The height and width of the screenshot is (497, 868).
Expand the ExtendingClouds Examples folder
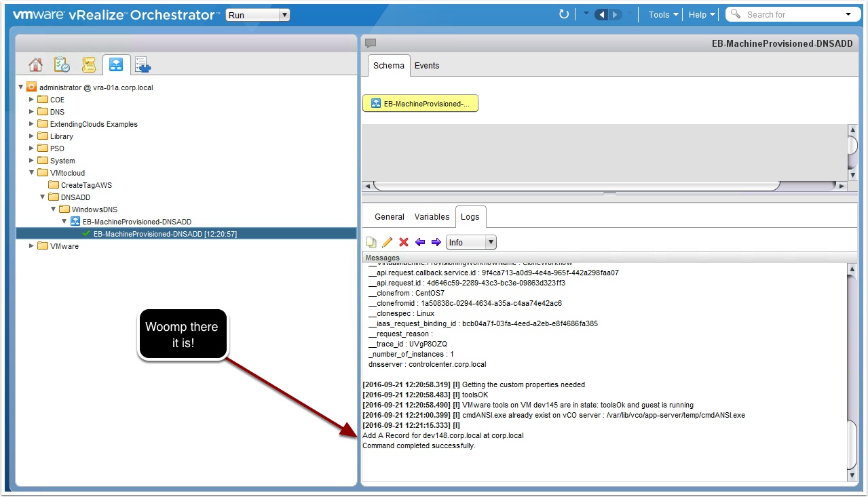click(31, 124)
